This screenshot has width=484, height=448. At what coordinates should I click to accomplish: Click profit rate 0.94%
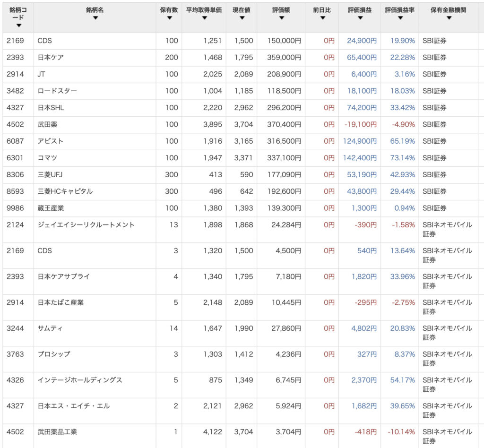405,208
